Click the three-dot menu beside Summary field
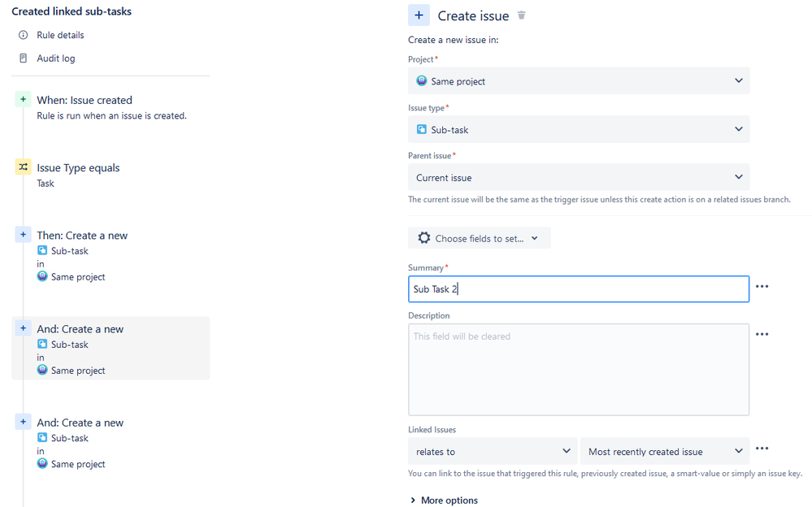This screenshot has height=507, width=812. point(762,287)
